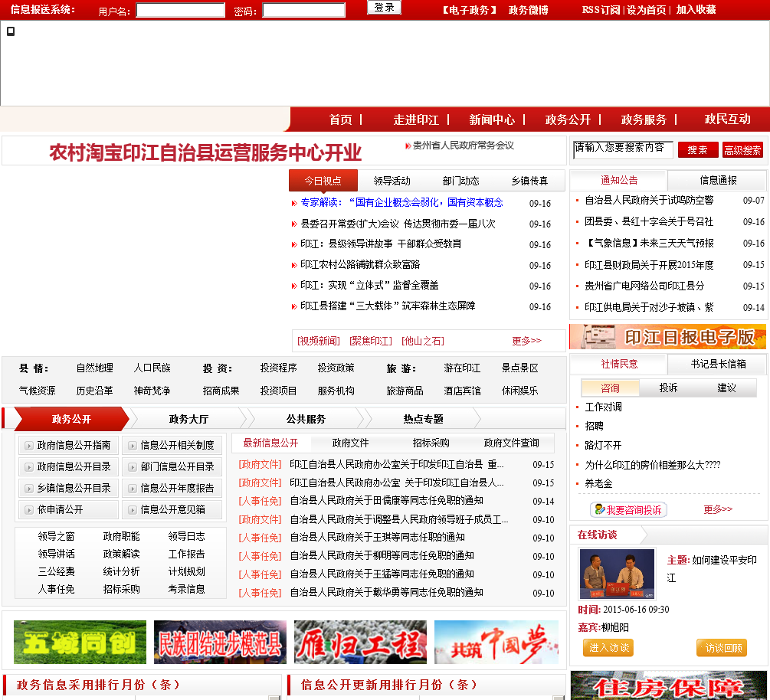Open the 自然地理 link

pos(95,368)
